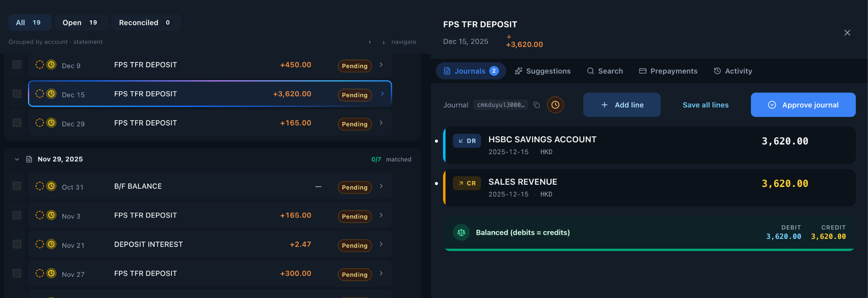Click the clock icon on Dec 29 row
The image size is (868, 298).
point(52,122)
